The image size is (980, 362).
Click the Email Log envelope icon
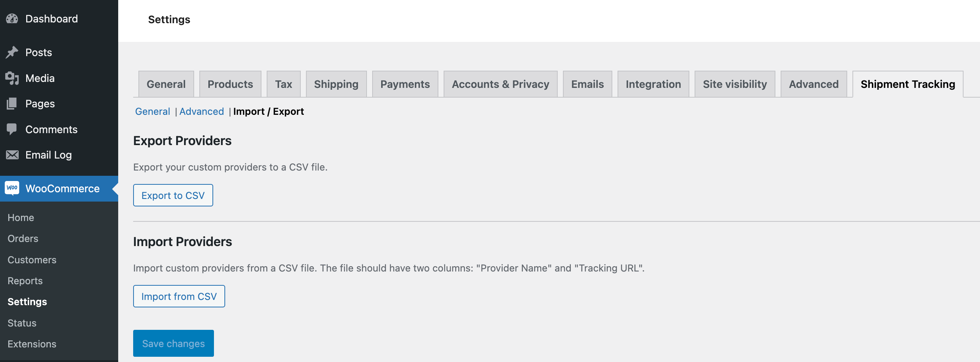click(x=12, y=155)
